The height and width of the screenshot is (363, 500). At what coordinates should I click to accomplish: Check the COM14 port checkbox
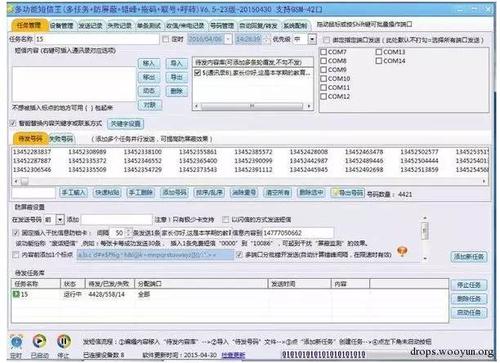coord(379,61)
